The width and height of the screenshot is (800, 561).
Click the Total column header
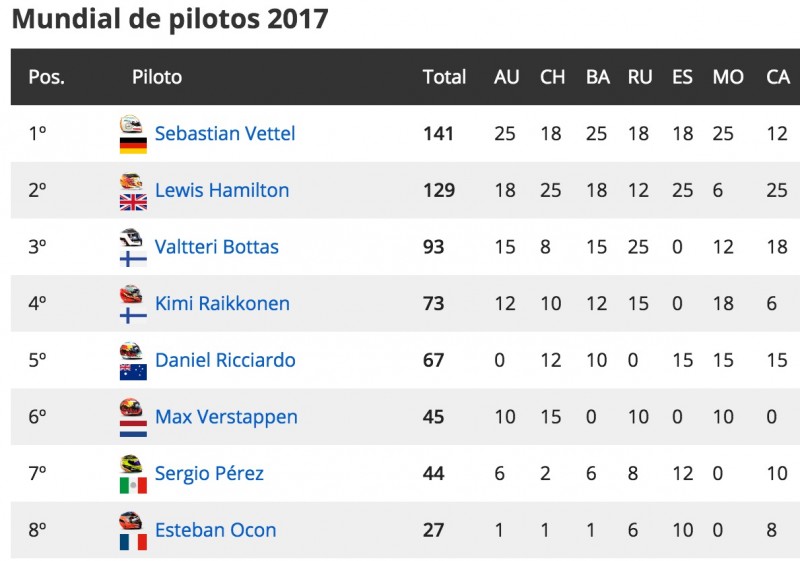click(x=444, y=77)
